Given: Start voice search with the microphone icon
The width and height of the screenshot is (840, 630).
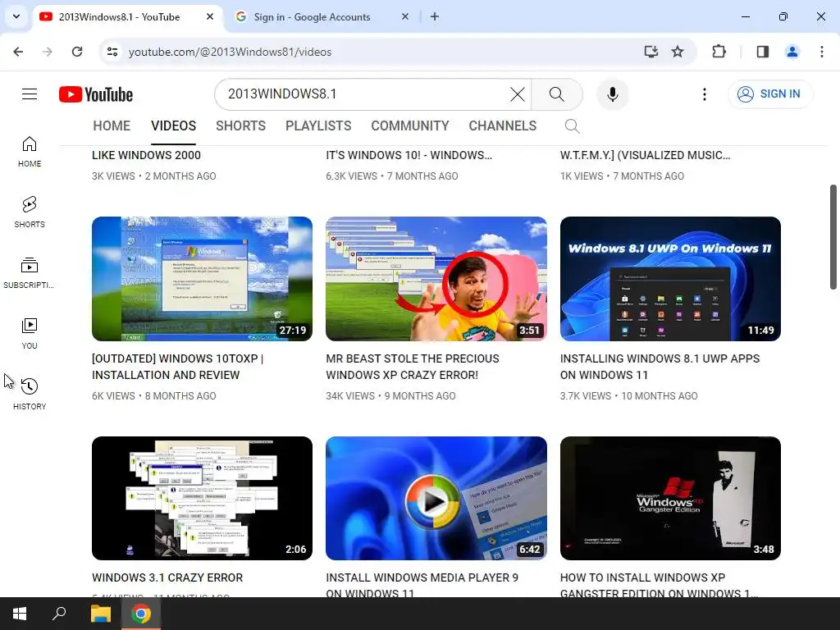Looking at the screenshot, I should click(x=612, y=94).
